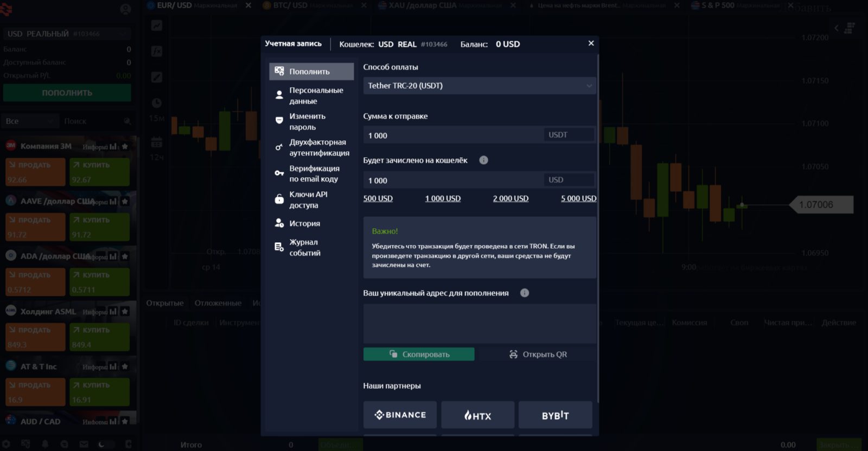Screen dimensions: 868x451
Task: Open Персональные данные profile icon
Action: tap(279, 95)
